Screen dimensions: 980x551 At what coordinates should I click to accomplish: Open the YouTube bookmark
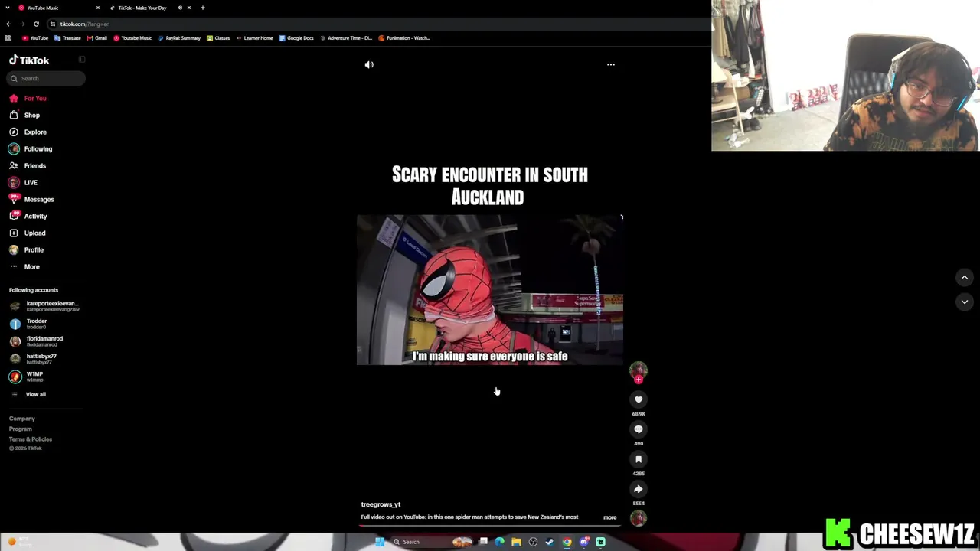35,38
